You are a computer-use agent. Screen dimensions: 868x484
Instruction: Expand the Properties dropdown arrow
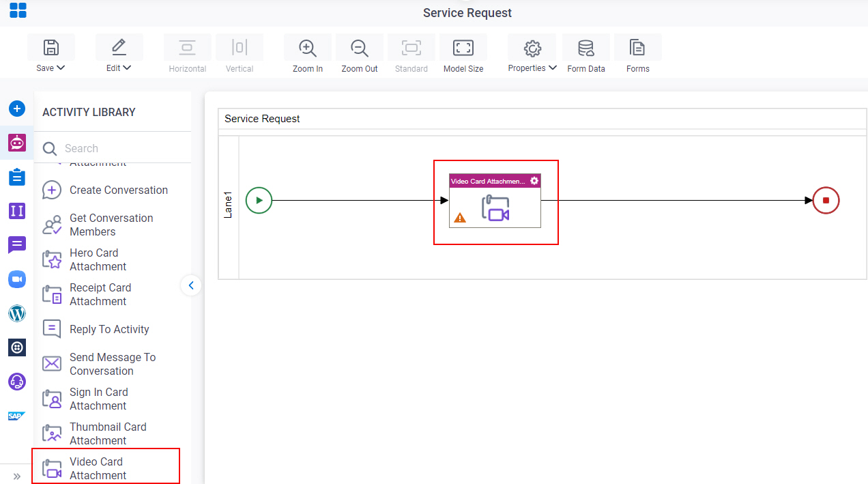point(553,68)
